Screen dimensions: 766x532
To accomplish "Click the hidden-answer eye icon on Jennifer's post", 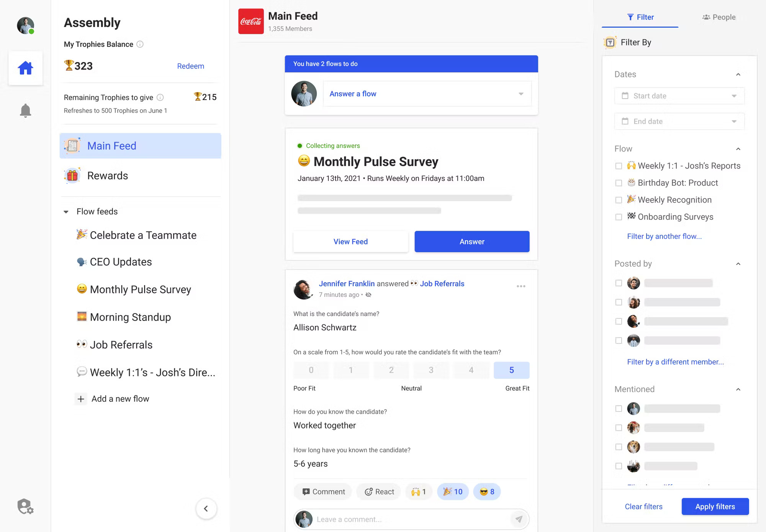I will 368,295.
